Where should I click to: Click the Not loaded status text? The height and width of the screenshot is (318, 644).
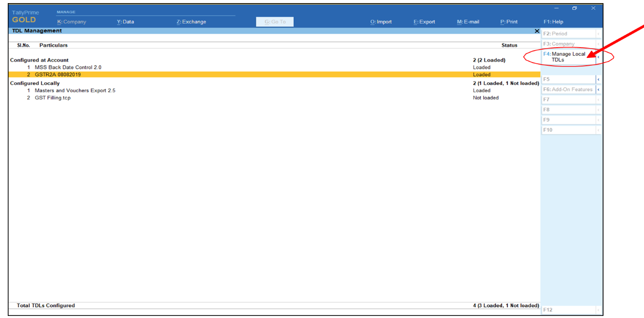486,98
